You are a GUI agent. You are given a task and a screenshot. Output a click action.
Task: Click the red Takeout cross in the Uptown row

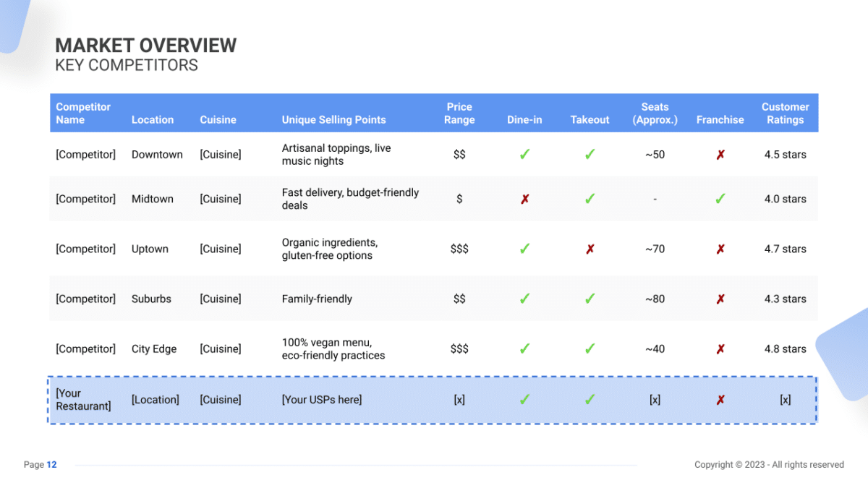click(x=590, y=248)
